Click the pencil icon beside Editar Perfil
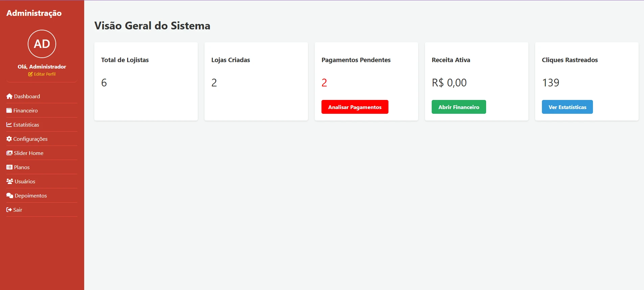Screen dimensions: 644x290 pyautogui.click(x=30, y=74)
